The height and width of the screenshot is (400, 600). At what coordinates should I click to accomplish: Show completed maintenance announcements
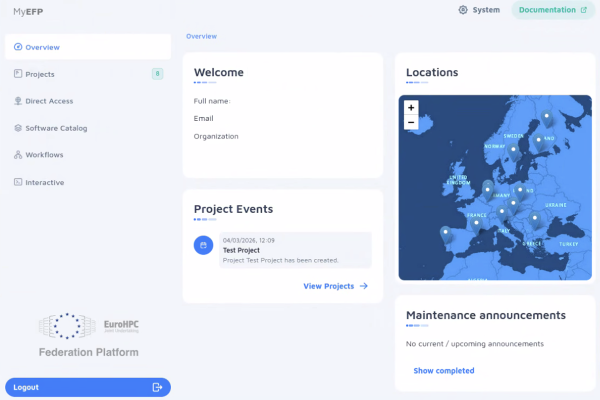[443, 371]
